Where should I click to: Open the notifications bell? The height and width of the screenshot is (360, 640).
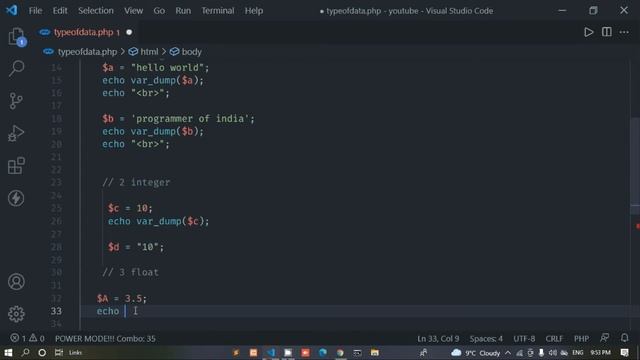pyautogui.click(x=624, y=338)
